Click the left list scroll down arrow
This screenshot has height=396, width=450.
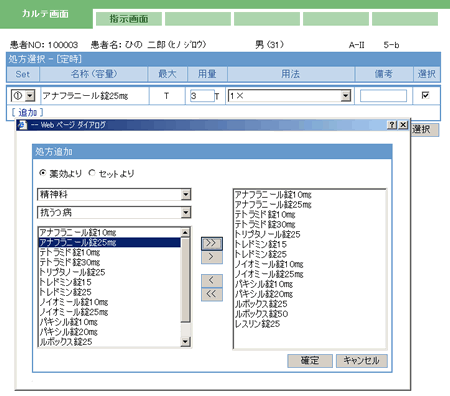(185, 341)
